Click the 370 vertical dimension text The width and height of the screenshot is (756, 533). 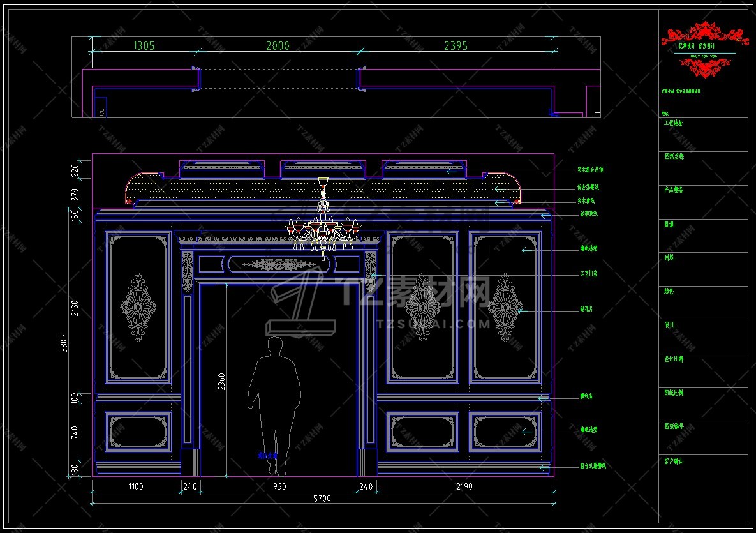point(75,195)
